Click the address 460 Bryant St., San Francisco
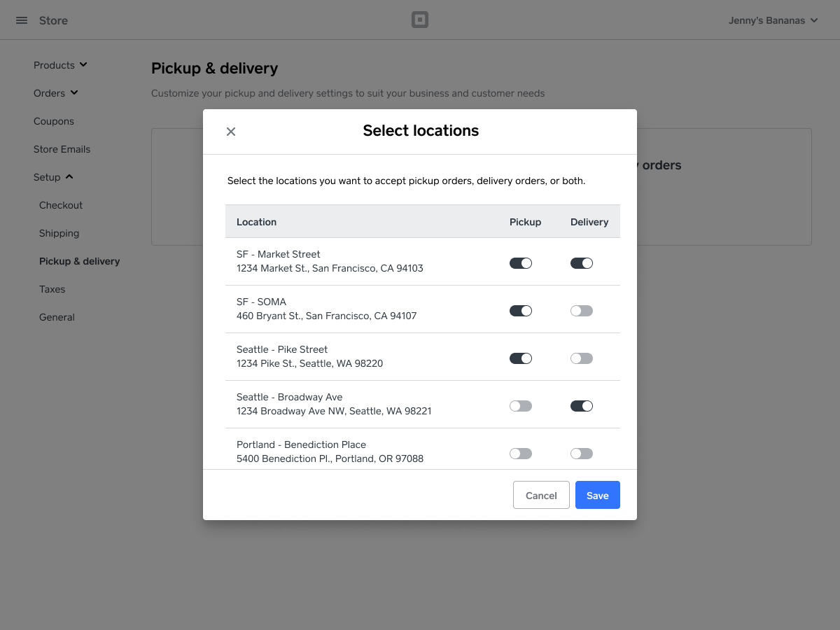This screenshot has width=840, height=630. 326,316
